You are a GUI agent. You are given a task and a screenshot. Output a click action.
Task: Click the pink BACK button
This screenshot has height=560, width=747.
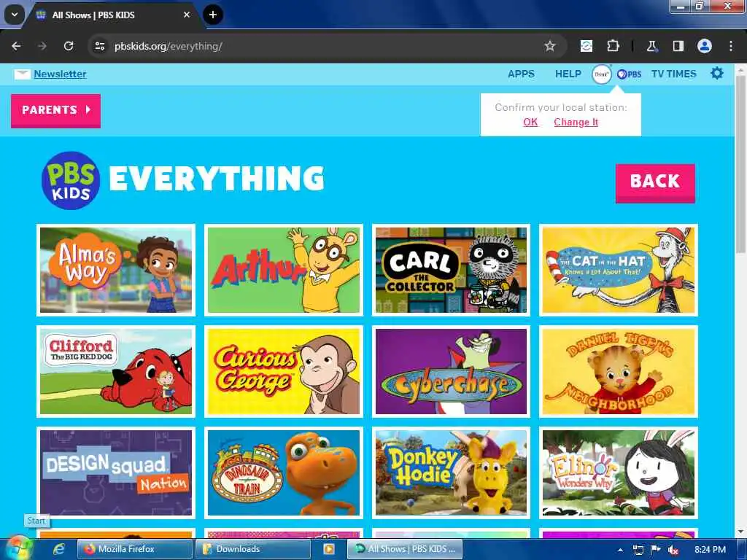click(655, 183)
